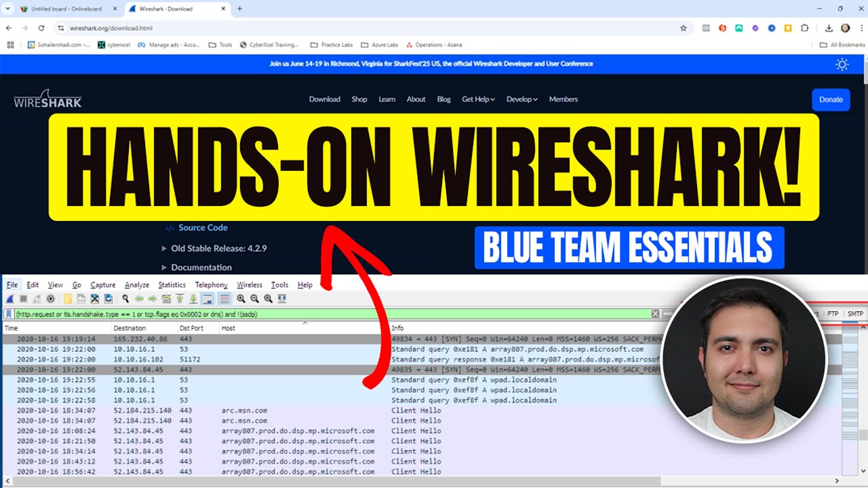Open the tab search dropdown arrow
Viewport: 868px width, 488px height.
pyautogui.click(x=7, y=9)
